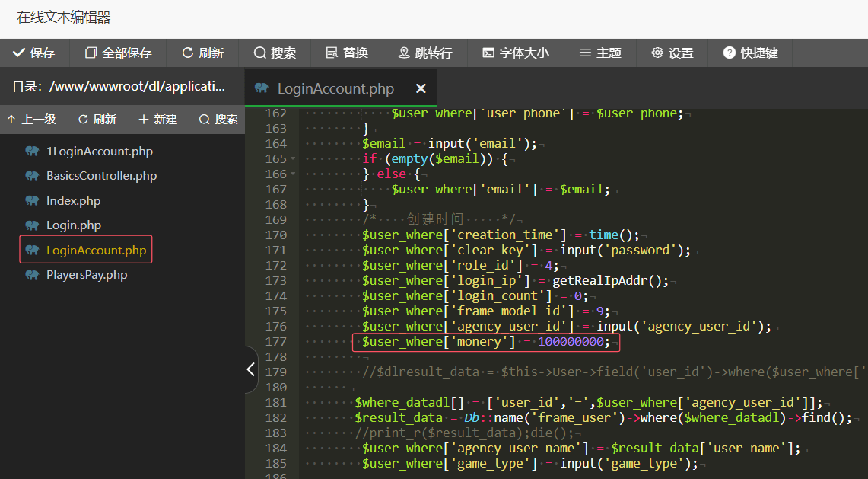Show Shortcuts (快捷键) help
The image size is (868, 479).
coord(750,53)
